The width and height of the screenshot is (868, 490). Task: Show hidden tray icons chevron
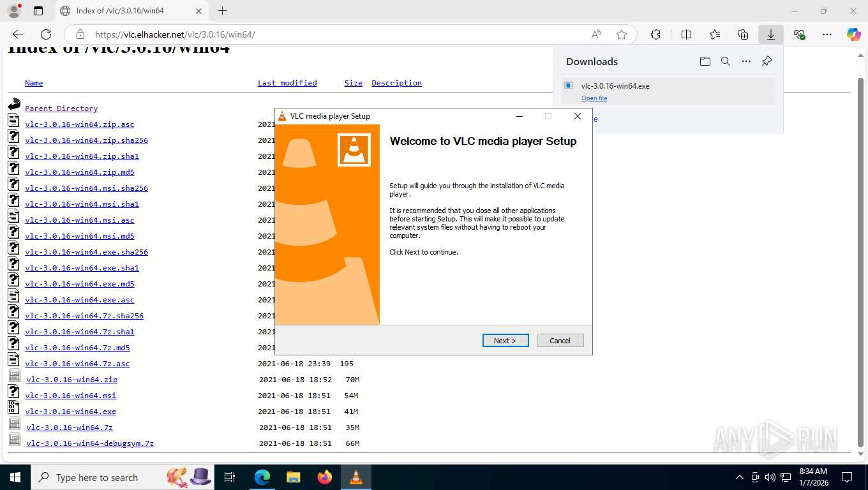pos(740,477)
